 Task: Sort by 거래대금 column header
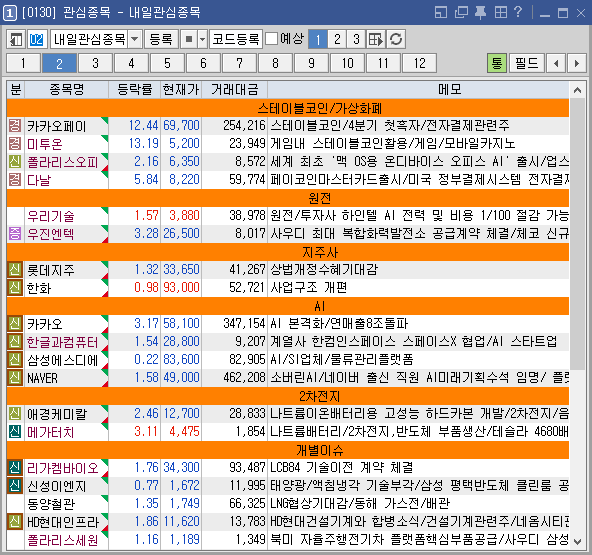click(234, 89)
